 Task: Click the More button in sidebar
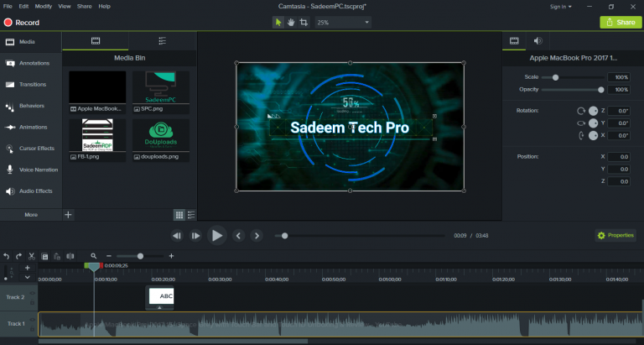tap(31, 215)
